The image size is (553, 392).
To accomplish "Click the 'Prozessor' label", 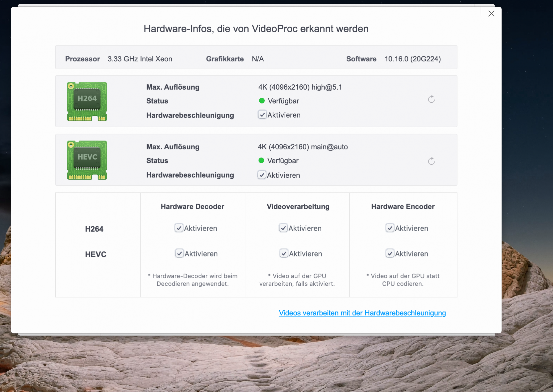I will coord(82,59).
